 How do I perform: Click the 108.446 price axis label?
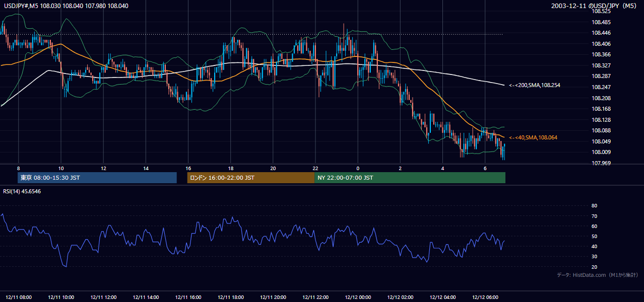tap(600, 33)
